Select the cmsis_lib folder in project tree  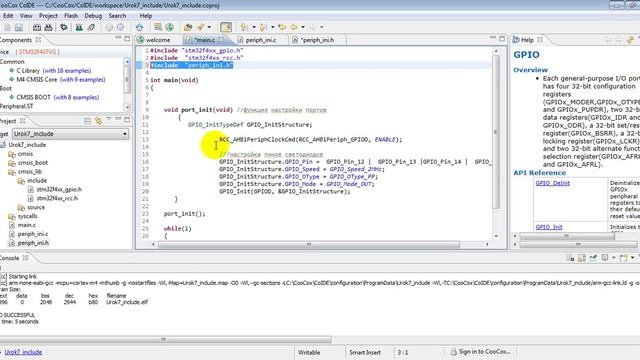coord(30,171)
